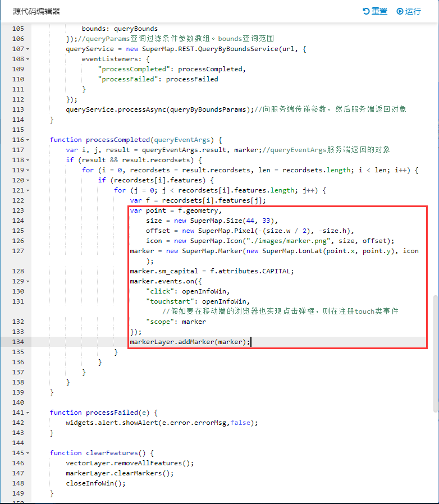This screenshot has width=439, height=504.
Task: Click "./images/marker.png" string
Action: tap(289, 241)
